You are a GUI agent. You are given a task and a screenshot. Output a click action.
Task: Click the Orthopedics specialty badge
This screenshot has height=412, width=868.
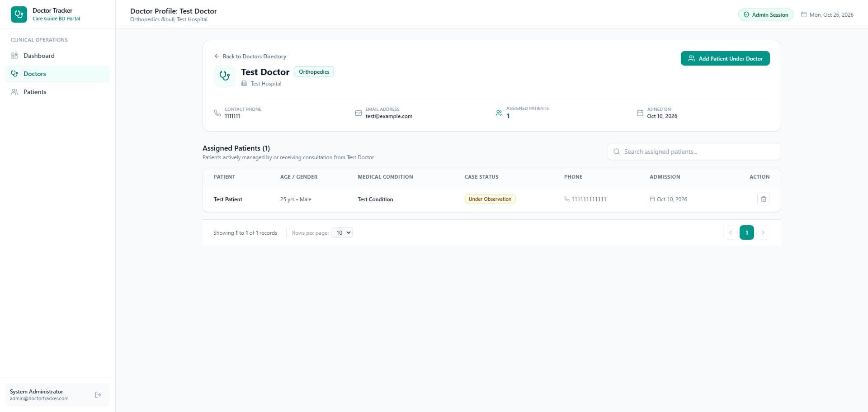(x=314, y=71)
